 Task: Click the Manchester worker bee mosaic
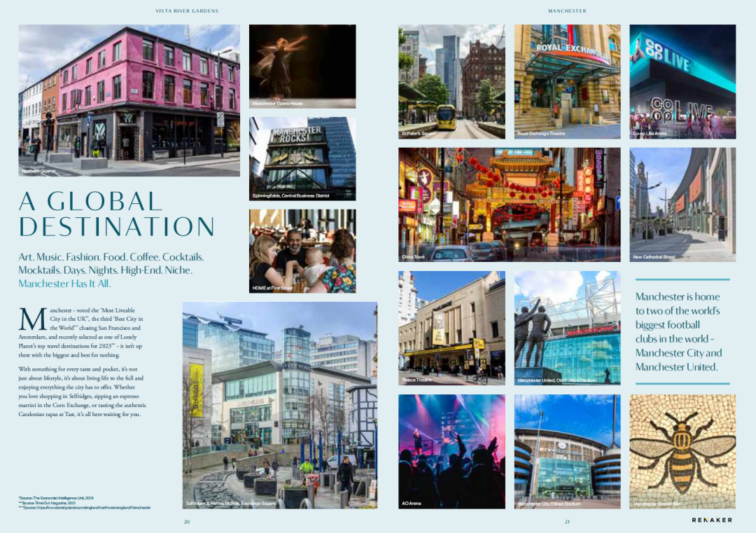coord(682,451)
